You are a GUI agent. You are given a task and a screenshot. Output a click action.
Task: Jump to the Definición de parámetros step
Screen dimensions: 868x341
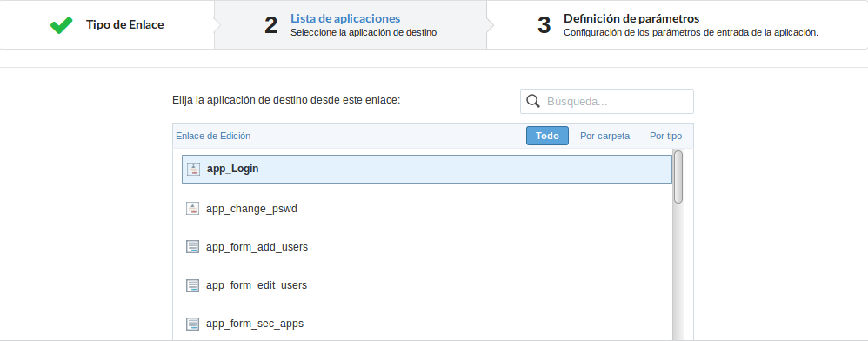coord(677,25)
